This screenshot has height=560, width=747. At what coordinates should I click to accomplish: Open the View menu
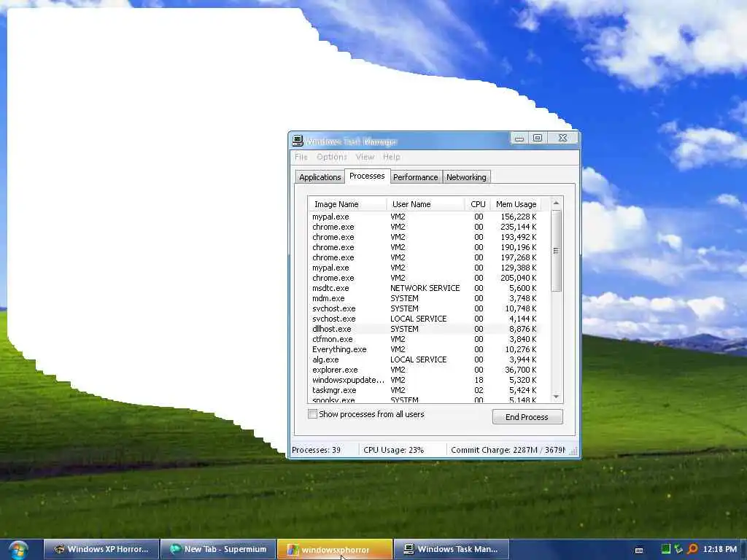[365, 157]
